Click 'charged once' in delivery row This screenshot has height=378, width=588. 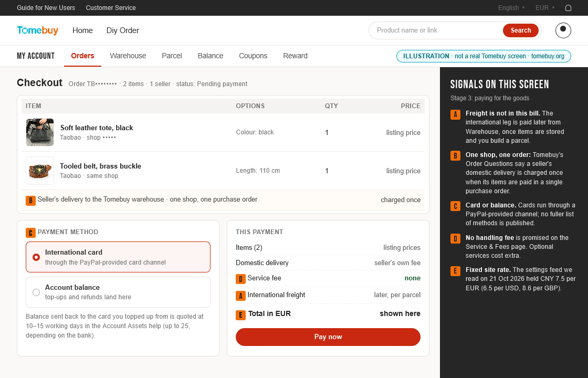[401, 200]
